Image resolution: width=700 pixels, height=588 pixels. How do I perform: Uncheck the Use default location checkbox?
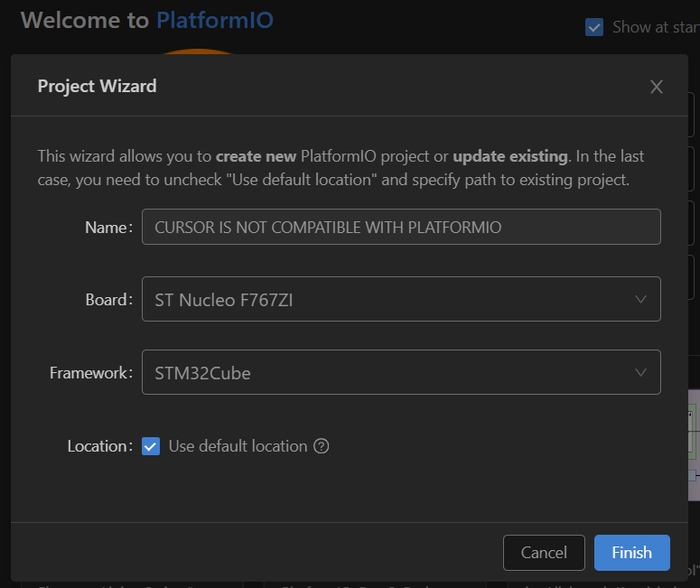click(x=151, y=446)
